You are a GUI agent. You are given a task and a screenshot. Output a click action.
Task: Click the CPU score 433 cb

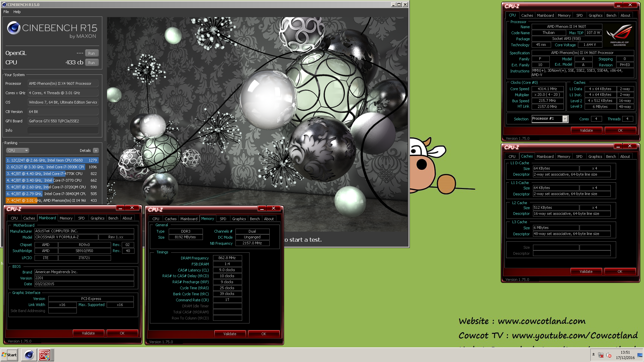coord(74,62)
